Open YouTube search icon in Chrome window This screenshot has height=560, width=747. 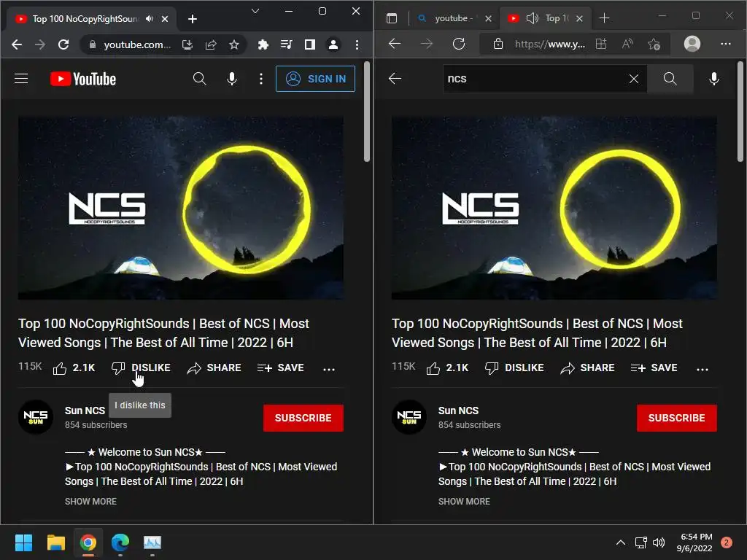tap(200, 79)
